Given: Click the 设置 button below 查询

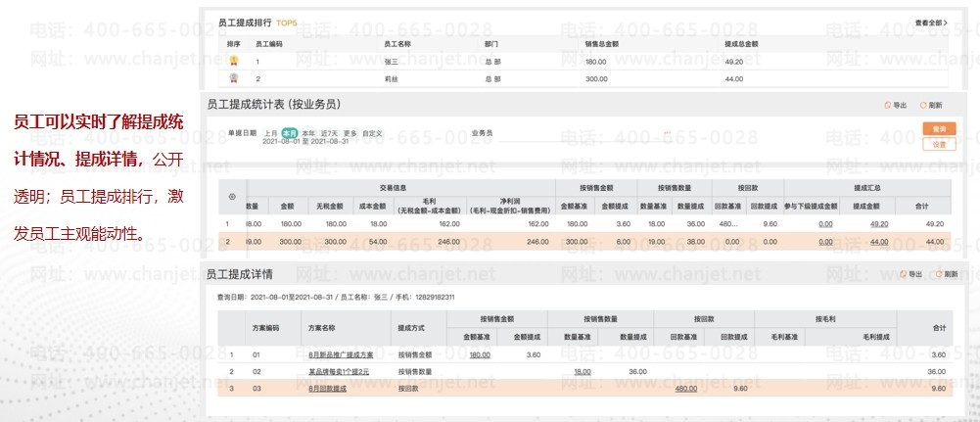Looking at the screenshot, I should pos(938,144).
